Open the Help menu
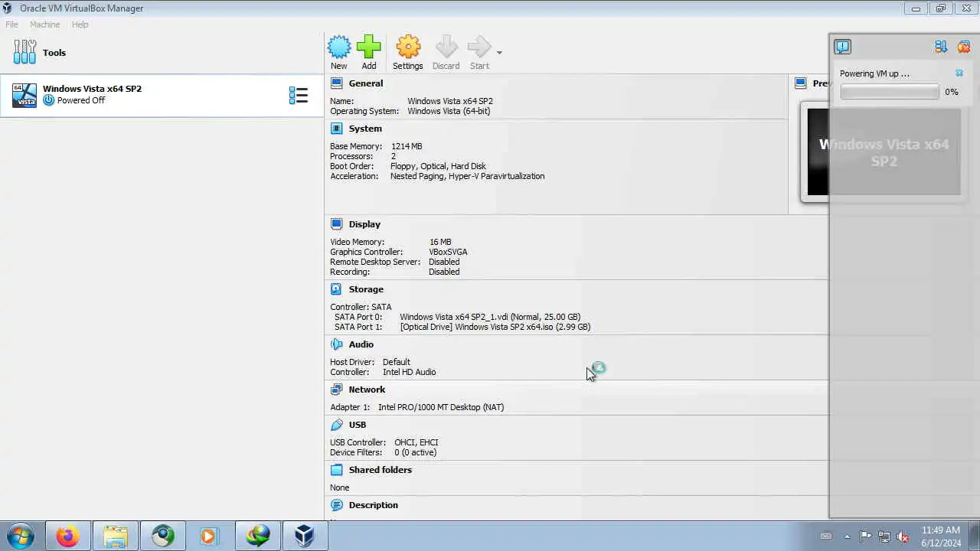The width and height of the screenshot is (980, 551). click(x=80, y=24)
